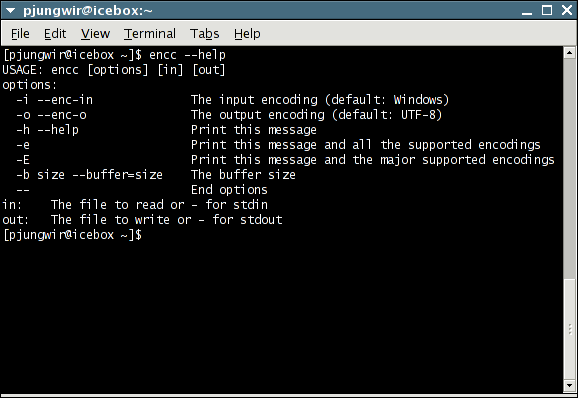
Task: Click at the empty shell prompt line
Action: [x=73, y=235]
